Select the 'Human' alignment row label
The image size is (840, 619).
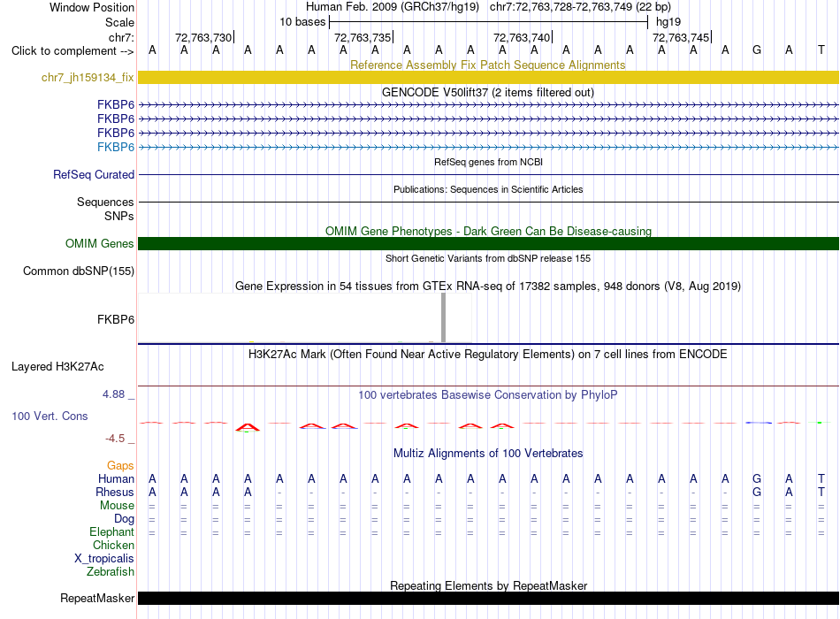116,478
